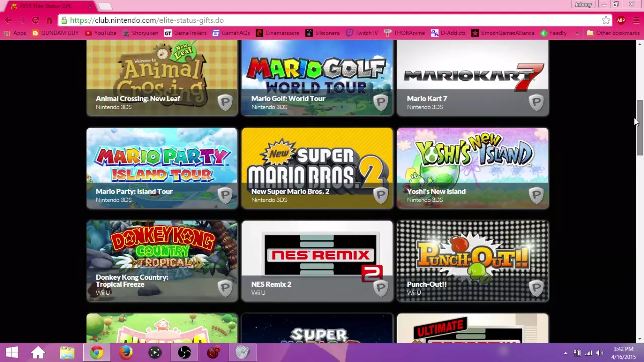Click the scrollbar down arrow
644x362 pixels.
(x=639, y=339)
